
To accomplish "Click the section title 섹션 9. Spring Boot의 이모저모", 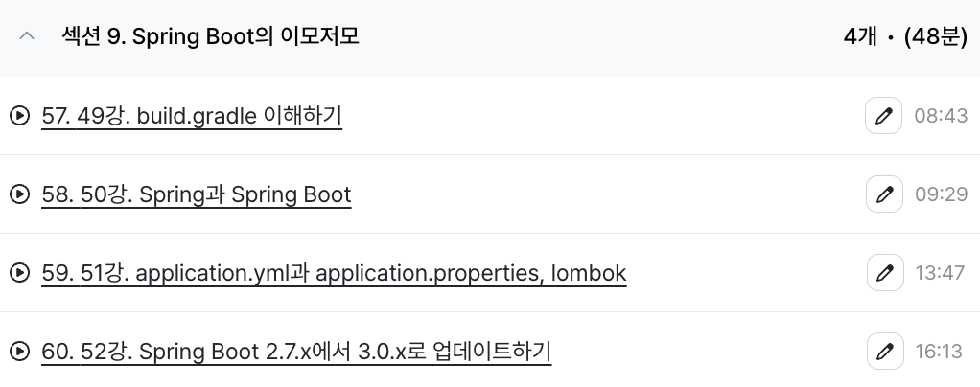I will (211, 36).
